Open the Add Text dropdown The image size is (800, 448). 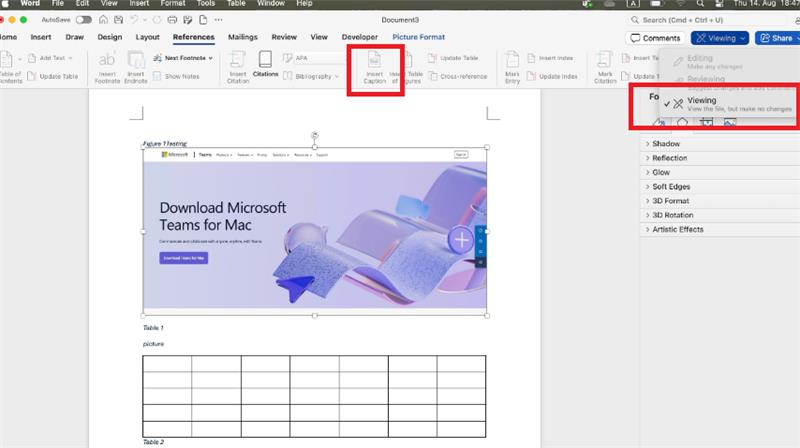(x=51, y=58)
